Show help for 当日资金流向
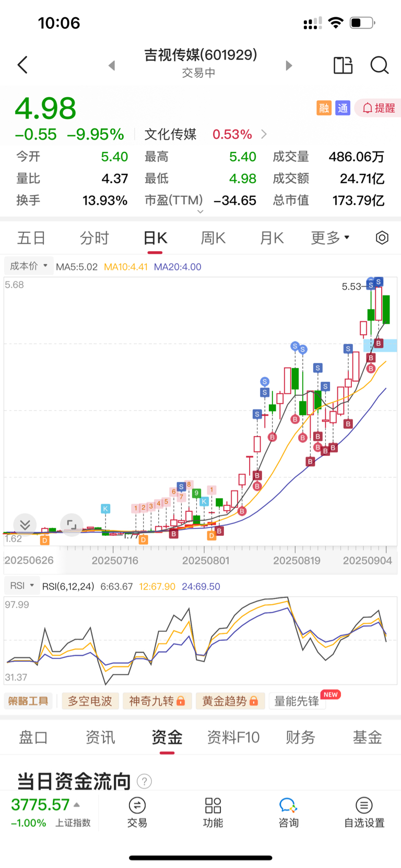 pos(144,781)
